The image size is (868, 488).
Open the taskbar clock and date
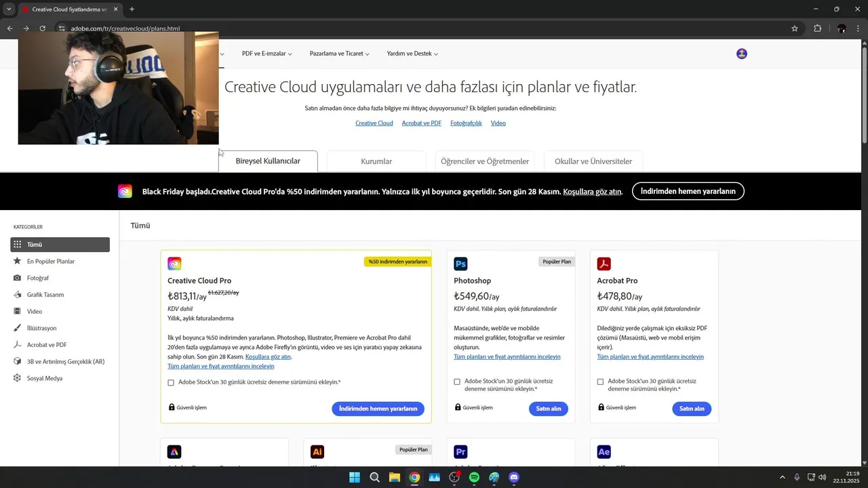(x=847, y=477)
